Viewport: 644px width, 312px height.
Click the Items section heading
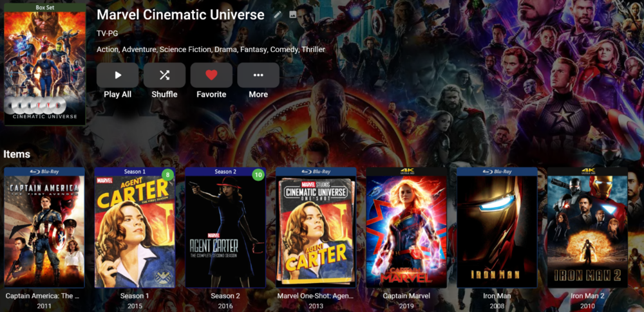point(17,154)
